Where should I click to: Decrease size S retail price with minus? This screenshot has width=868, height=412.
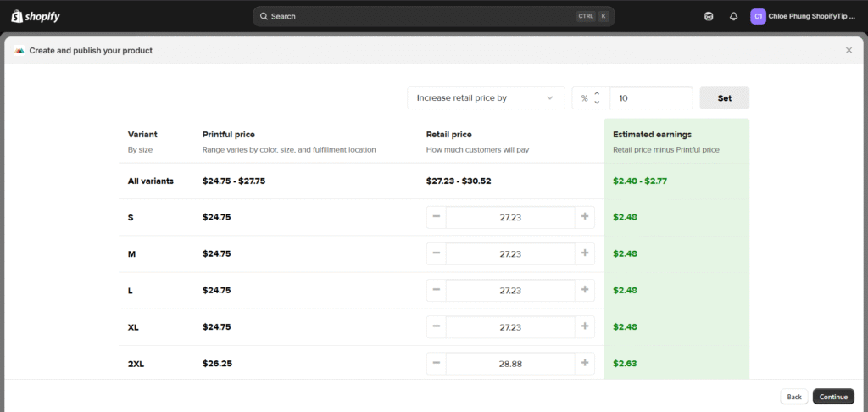[x=437, y=217]
